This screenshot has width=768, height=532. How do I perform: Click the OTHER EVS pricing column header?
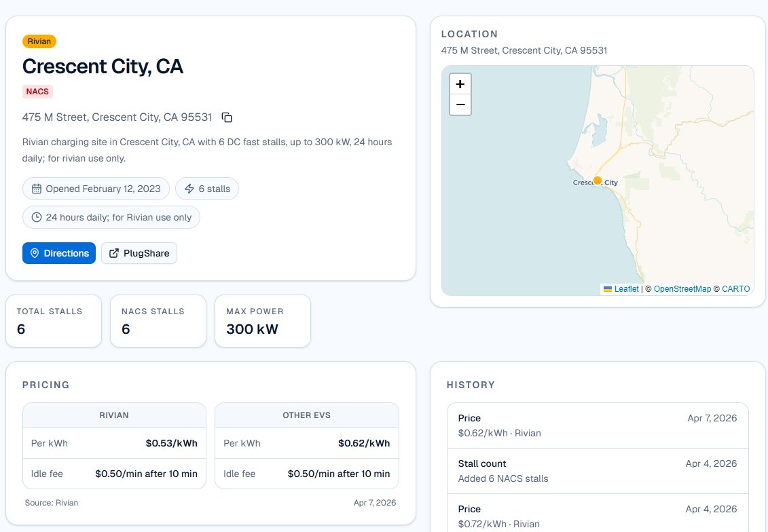point(307,415)
